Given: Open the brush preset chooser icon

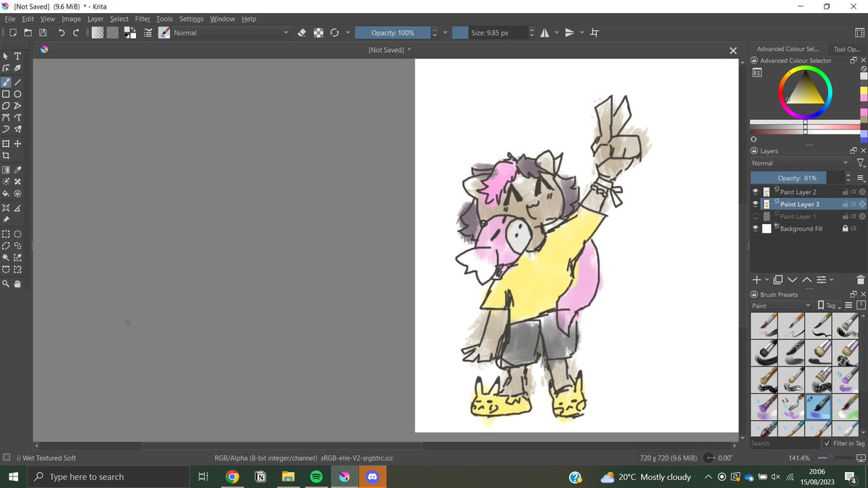Looking at the screenshot, I should coord(164,33).
